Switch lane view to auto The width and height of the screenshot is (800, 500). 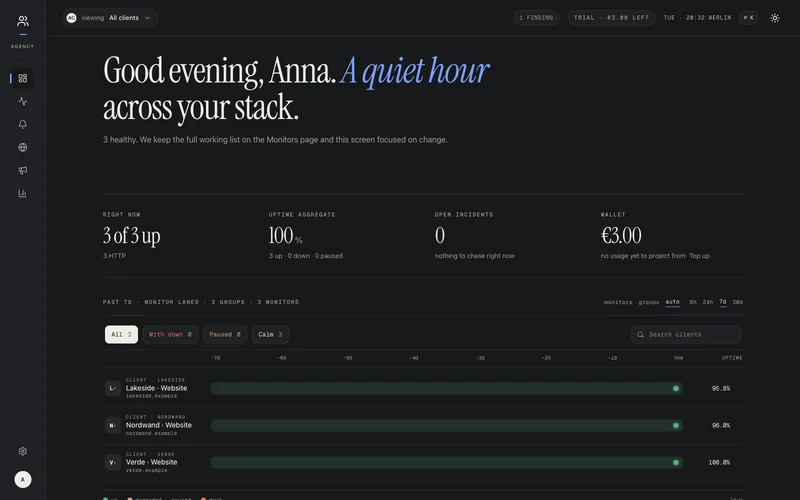pos(672,302)
